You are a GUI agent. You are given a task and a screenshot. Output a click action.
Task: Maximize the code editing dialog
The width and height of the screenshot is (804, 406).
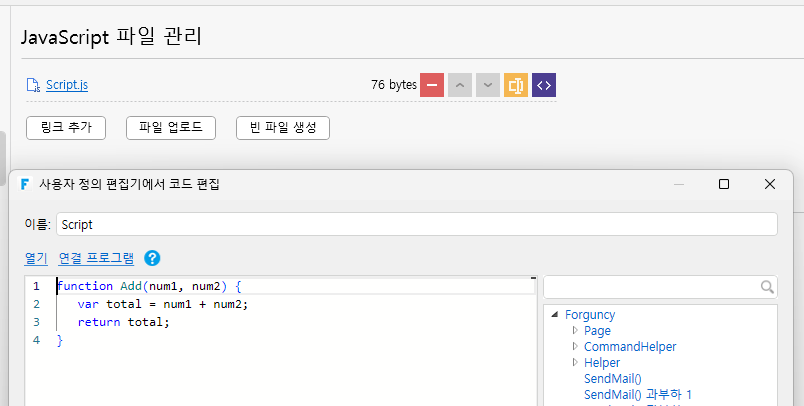click(724, 184)
